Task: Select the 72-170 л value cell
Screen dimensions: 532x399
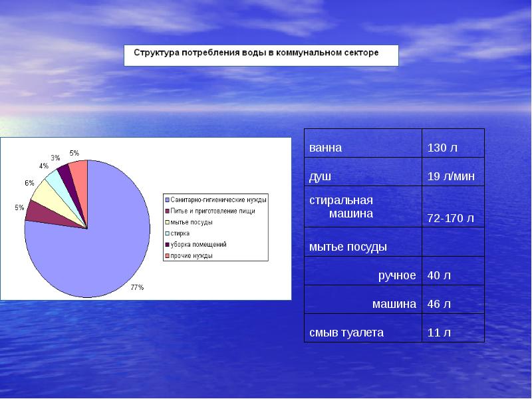Action: pyautogui.click(x=453, y=217)
